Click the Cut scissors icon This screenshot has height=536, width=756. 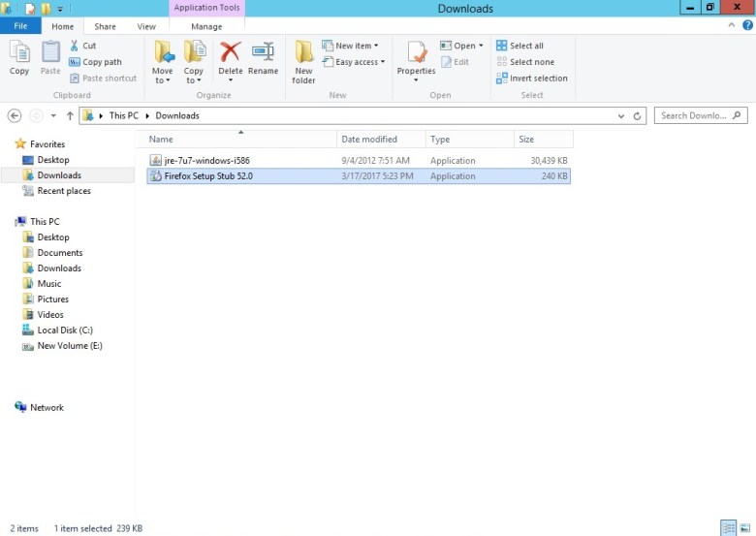pos(75,46)
